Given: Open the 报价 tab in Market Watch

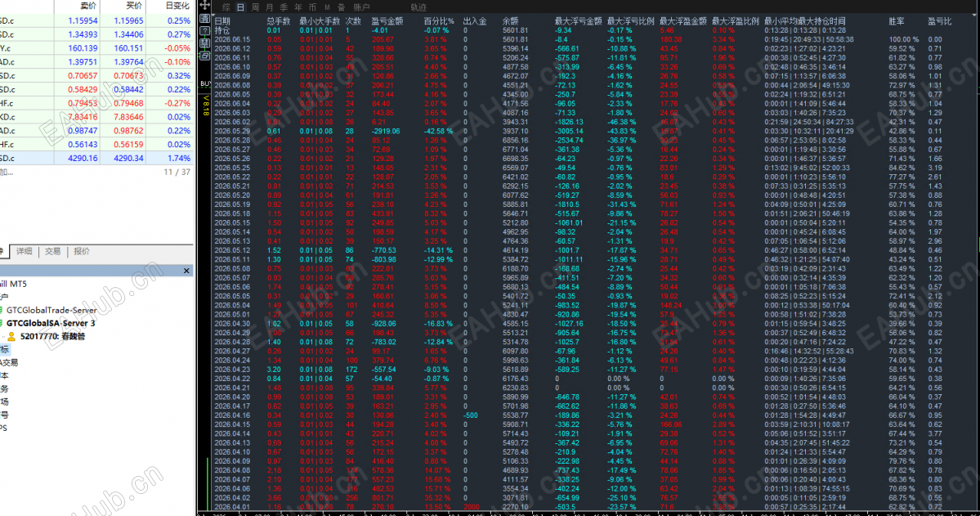Looking at the screenshot, I should pos(82,251).
